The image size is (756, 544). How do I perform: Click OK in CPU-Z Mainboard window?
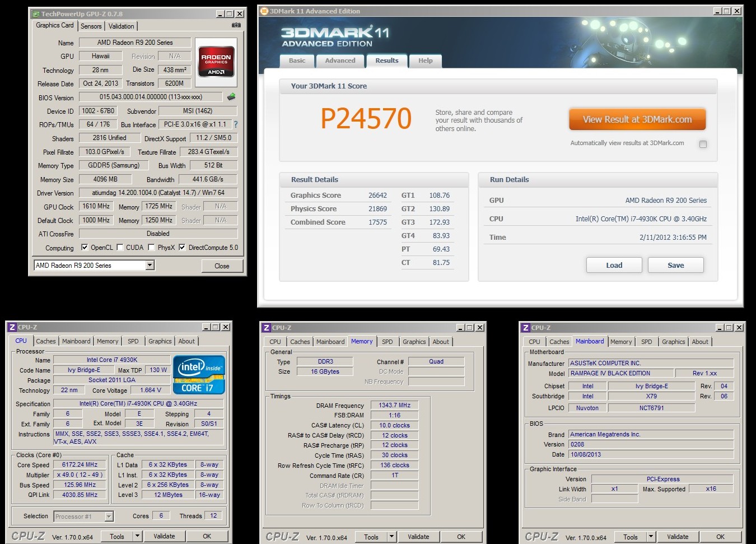click(x=720, y=537)
